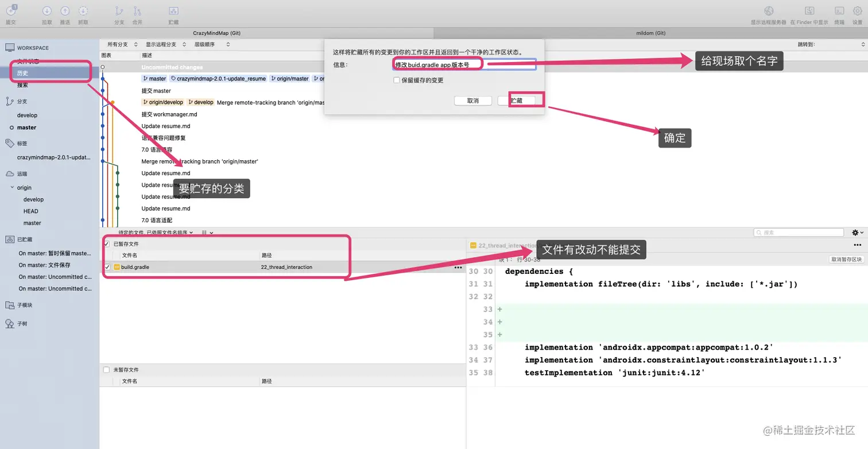Open the 待定的文件 sorting dropdown
The image size is (868, 449).
(156, 233)
